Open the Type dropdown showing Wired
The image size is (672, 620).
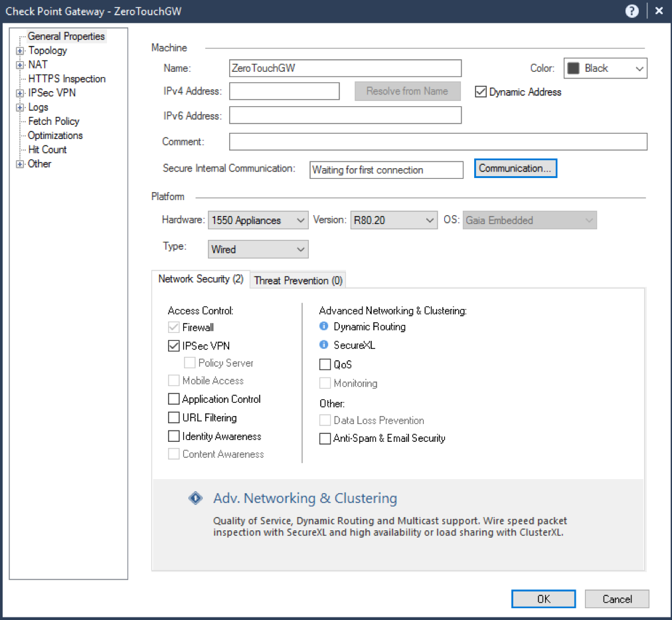pos(300,249)
